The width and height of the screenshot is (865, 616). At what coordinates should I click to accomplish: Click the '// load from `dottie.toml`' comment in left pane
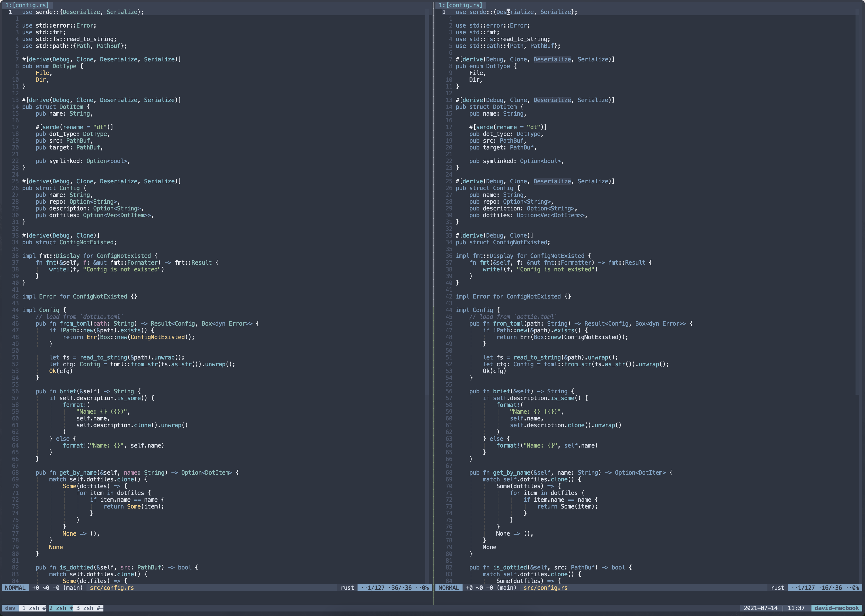click(x=80, y=317)
